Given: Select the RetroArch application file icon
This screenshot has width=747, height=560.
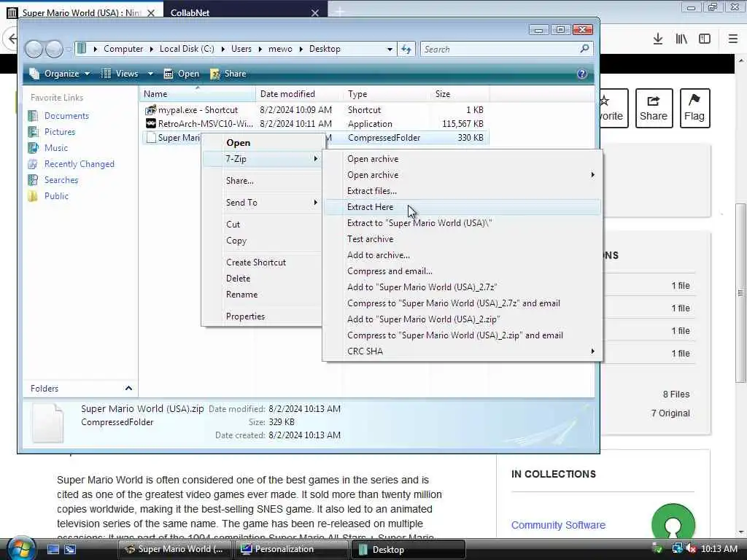Looking at the screenshot, I should [150, 124].
